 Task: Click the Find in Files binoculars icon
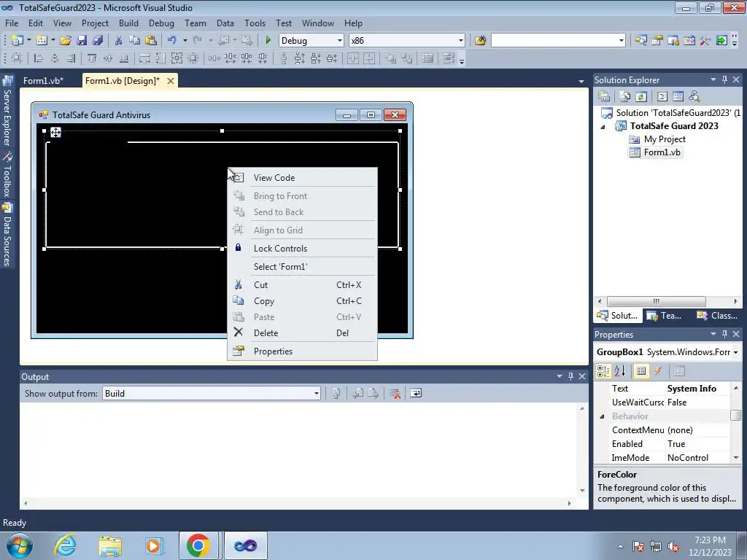point(480,41)
